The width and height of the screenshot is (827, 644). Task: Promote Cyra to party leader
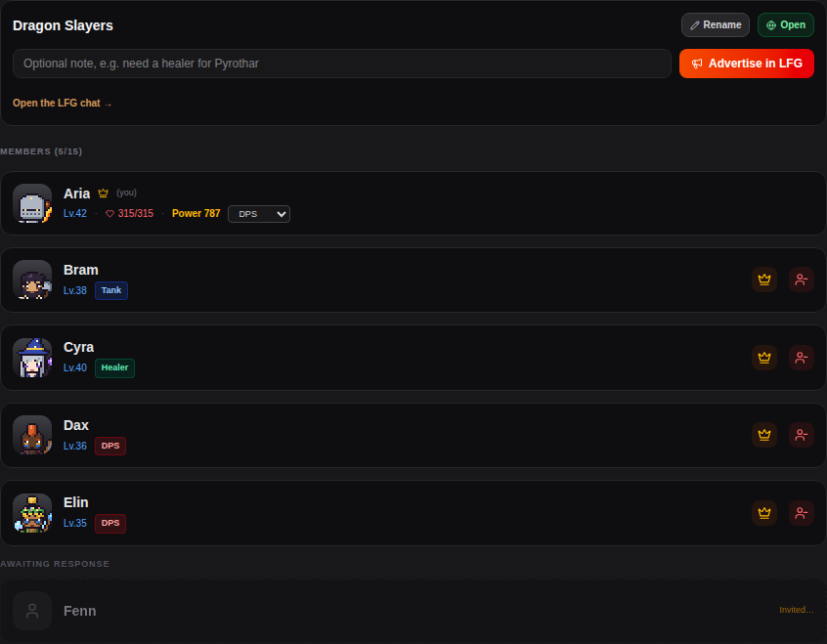click(x=763, y=358)
